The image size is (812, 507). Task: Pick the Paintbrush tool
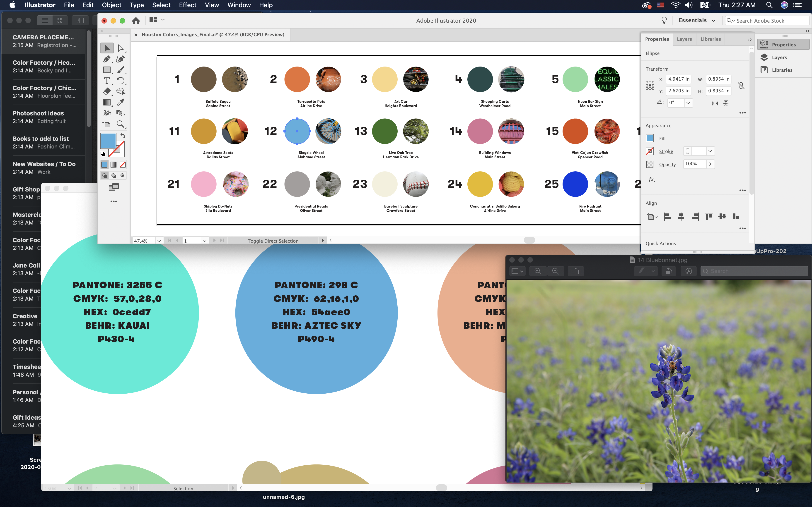(121, 70)
